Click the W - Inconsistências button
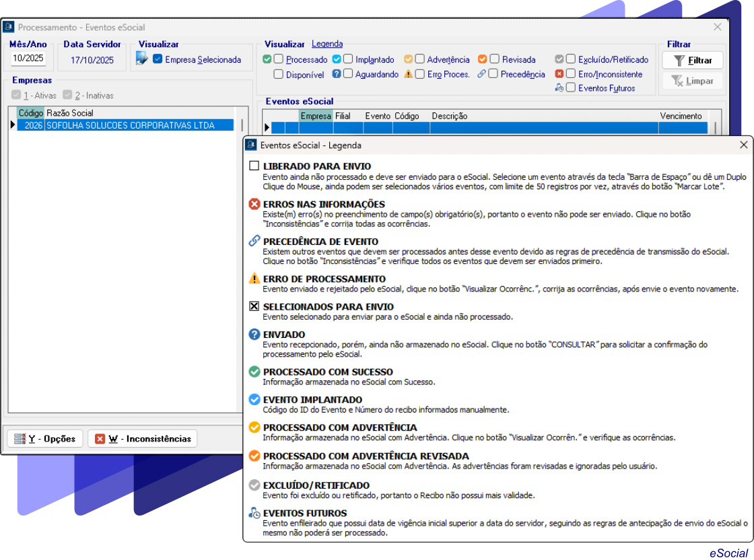 click(x=143, y=439)
